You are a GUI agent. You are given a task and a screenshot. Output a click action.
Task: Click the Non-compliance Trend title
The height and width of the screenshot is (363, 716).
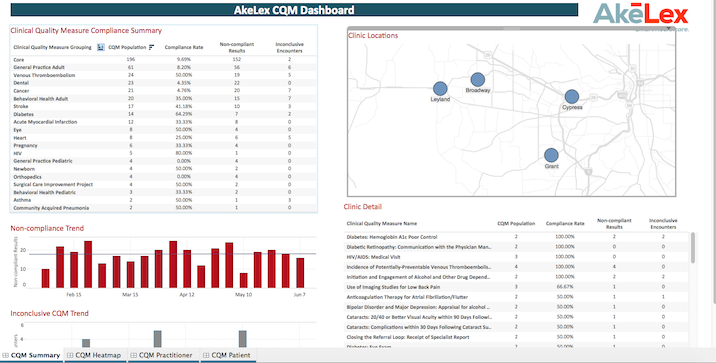pos(47,228)
